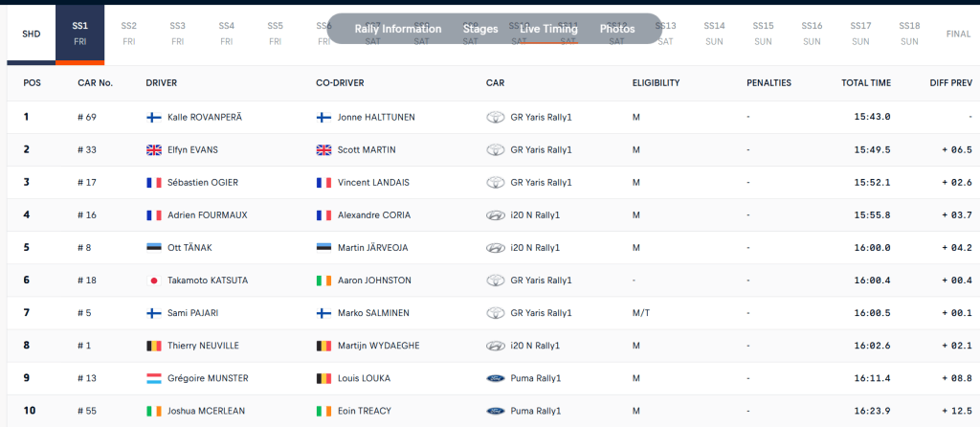This screenshot has width=980, height=427.
Task: Open the FINAL results tab
Action: click(x=957, y=34)
